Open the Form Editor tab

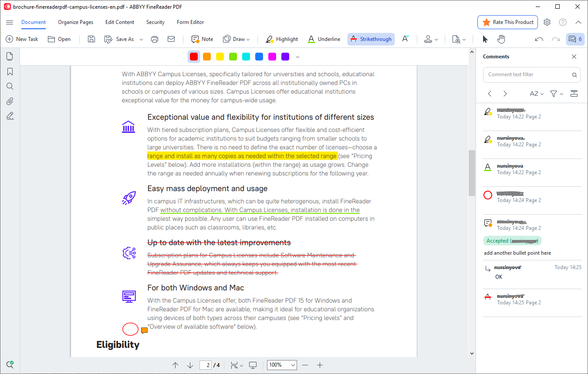click(x=190, y=22)
